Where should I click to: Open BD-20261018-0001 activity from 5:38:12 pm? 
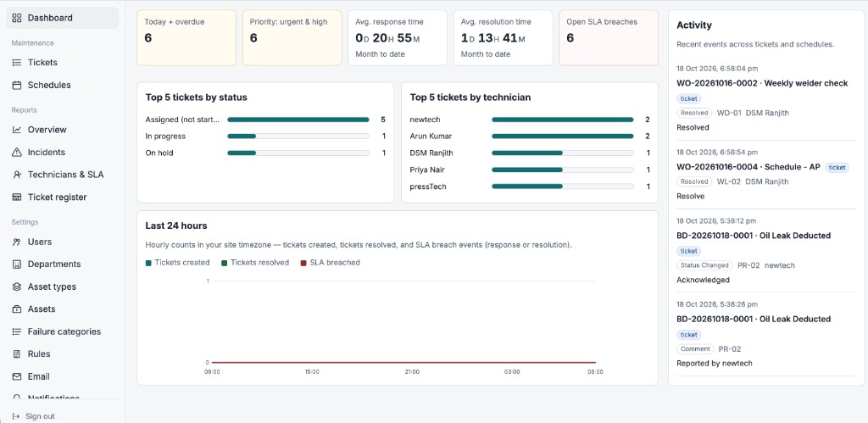754,236
